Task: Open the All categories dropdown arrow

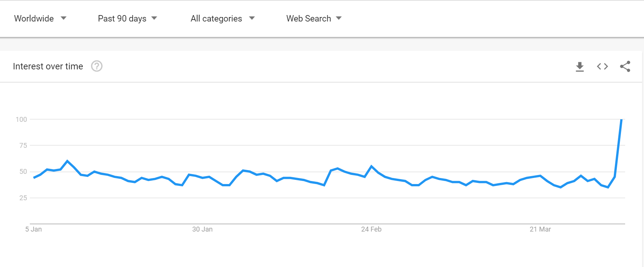Action: tap(252, 18)
